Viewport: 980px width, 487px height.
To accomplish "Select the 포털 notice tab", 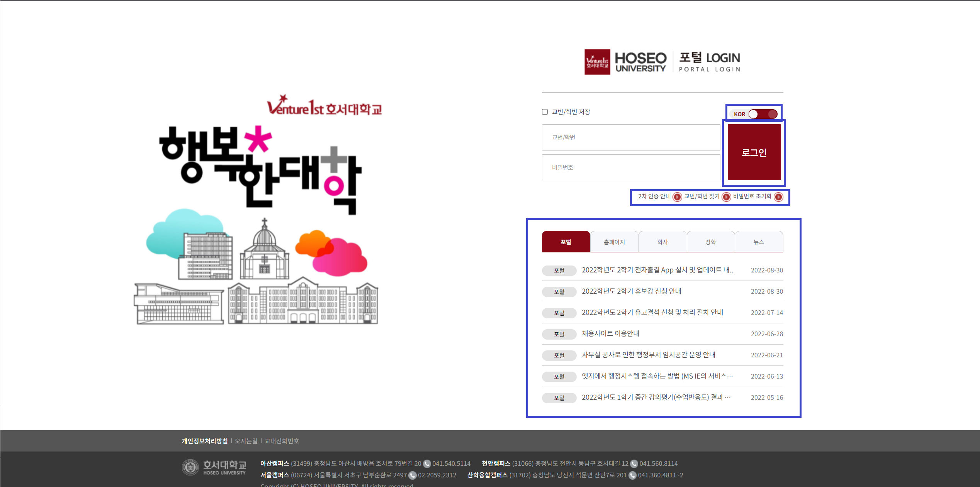I will [x=566, y=242].
